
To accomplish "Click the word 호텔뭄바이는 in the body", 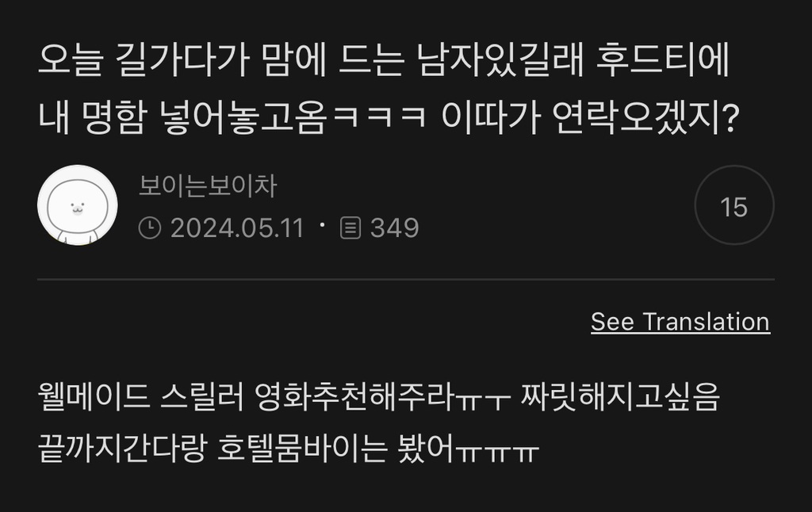I will pyautogui.click(x=302, y=449).
